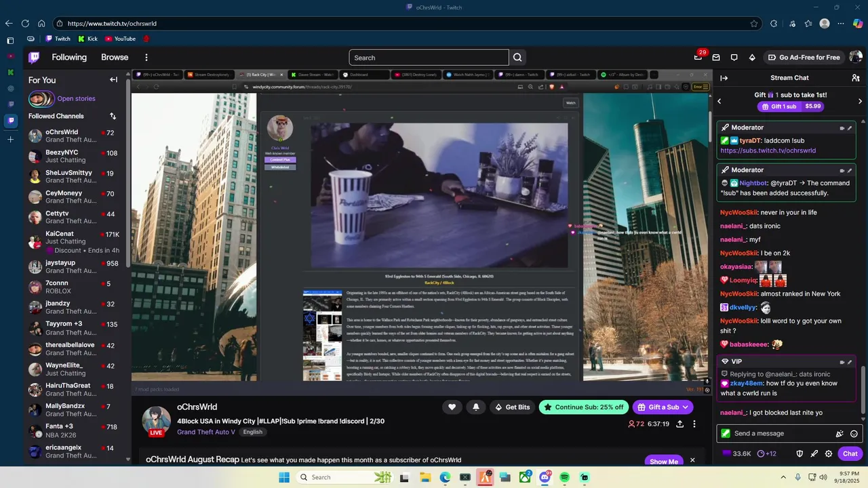The image size is (868, 488).
Task: Open the browser sidebar add tab plus
Action: click(x=10, y=140)
